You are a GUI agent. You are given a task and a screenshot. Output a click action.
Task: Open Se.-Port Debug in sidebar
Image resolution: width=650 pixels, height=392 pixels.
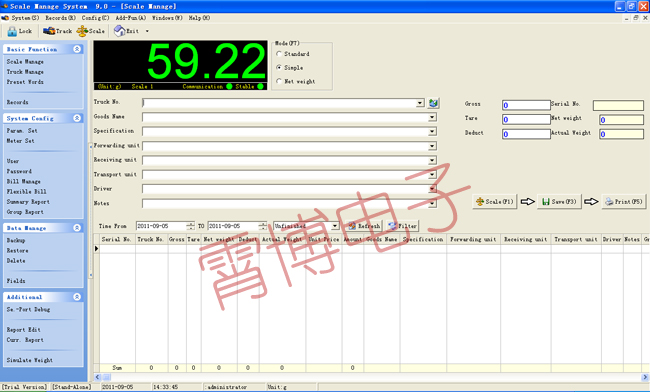pyautogui.click(x=28, y=310)
